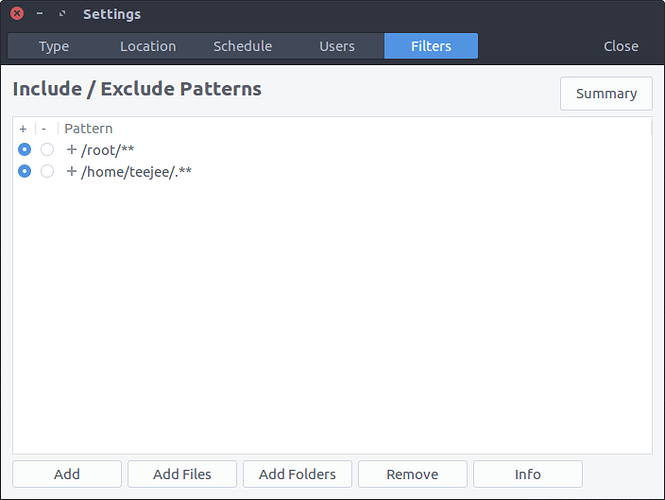Set /root/** pattern to exclude
This screenshot has height=500, width=665.
point(47,150)
